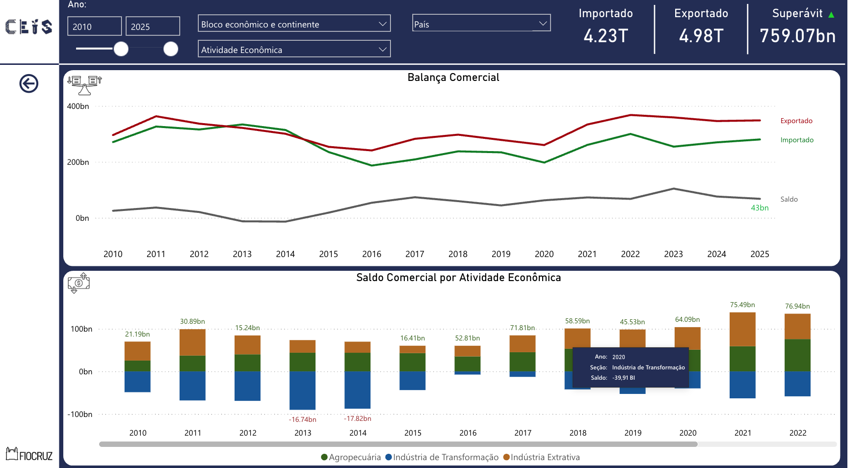Click the left year slider handle
Viewport: 868px width, 468px height.
click(121, 49)
